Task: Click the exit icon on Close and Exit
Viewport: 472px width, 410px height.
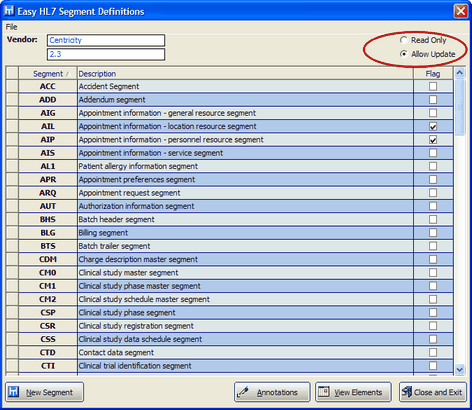Action: [x=407, y=392]
